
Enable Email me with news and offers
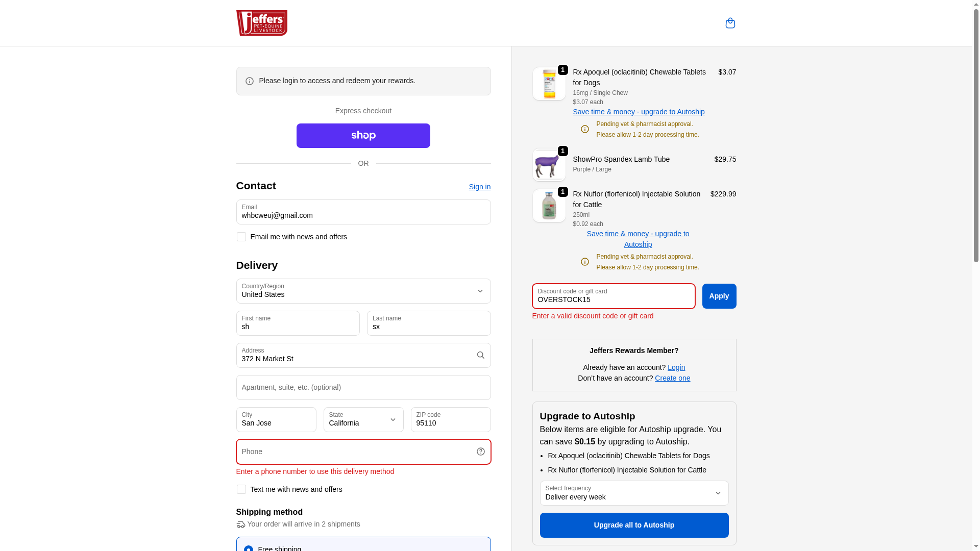click(241, 237)
